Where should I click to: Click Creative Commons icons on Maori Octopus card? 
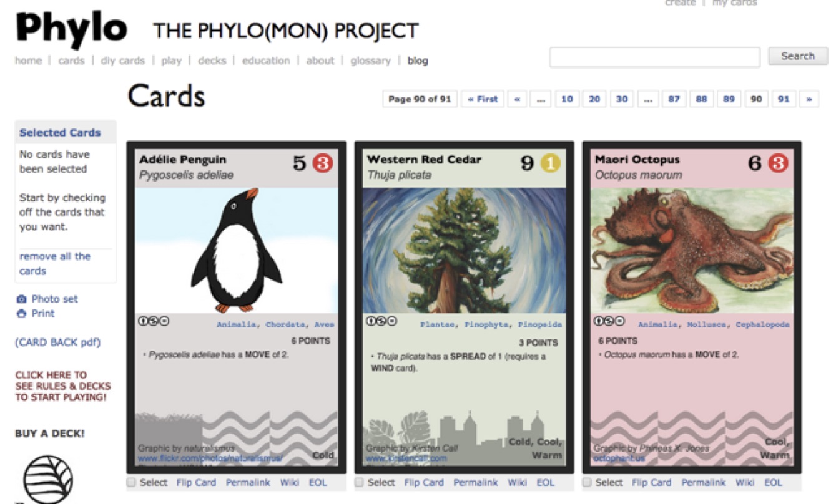[x=609, y=321]
